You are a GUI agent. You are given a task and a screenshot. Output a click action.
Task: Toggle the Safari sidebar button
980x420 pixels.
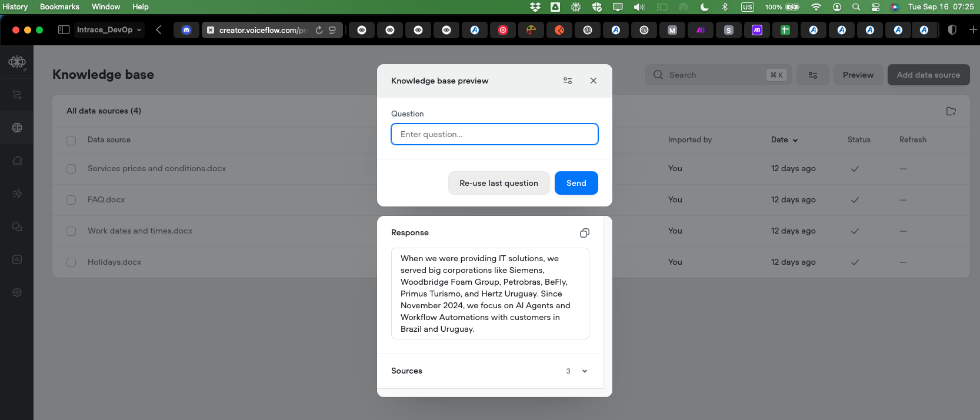(x=64, y=30)
